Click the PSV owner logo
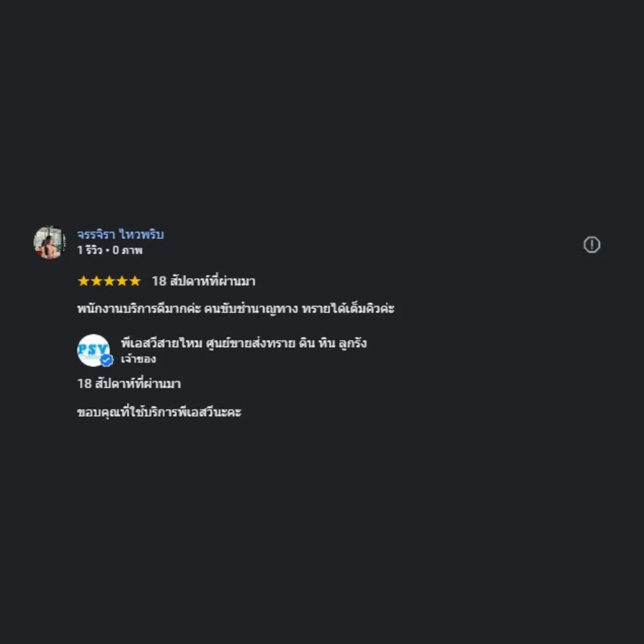This screenshot has height=644, width=644. [93, 350]
